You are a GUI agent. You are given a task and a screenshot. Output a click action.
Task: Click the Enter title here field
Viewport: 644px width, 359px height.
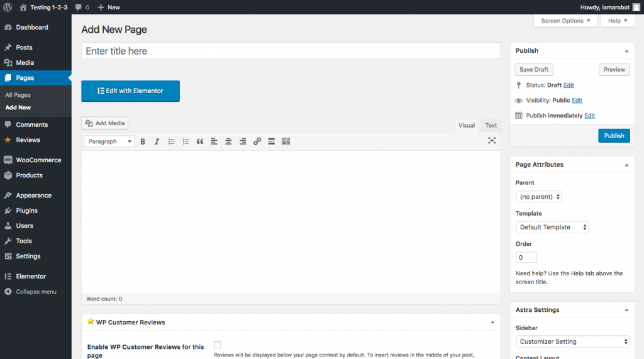pyautogui.click(x=291, y=51)
